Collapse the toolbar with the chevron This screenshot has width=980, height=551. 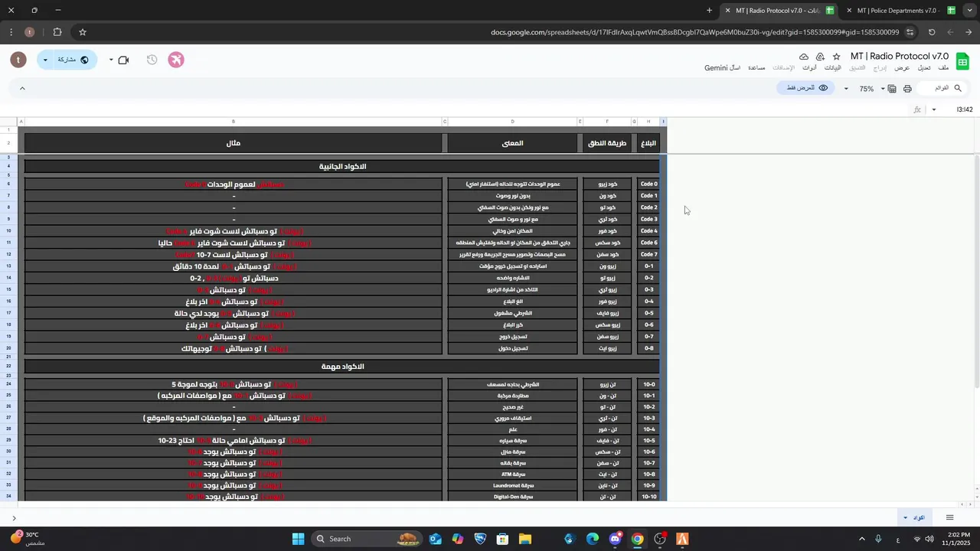click(x=22, y=89)
